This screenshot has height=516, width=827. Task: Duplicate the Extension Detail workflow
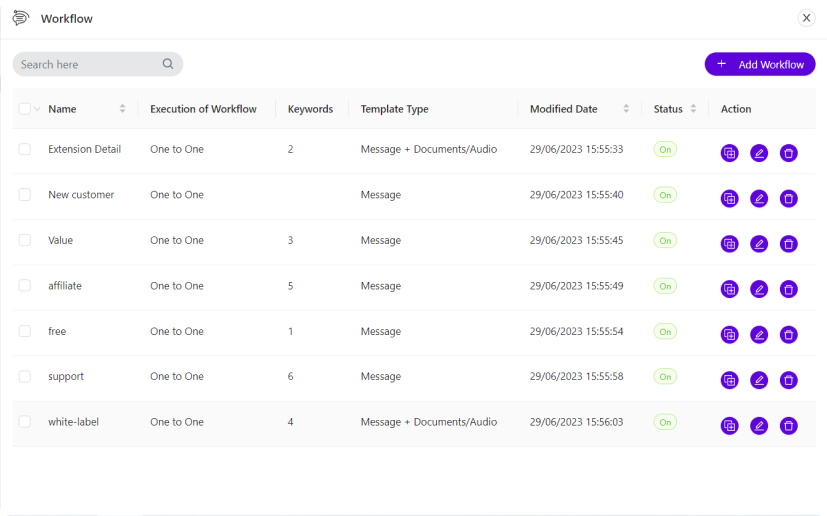[729, 153]
